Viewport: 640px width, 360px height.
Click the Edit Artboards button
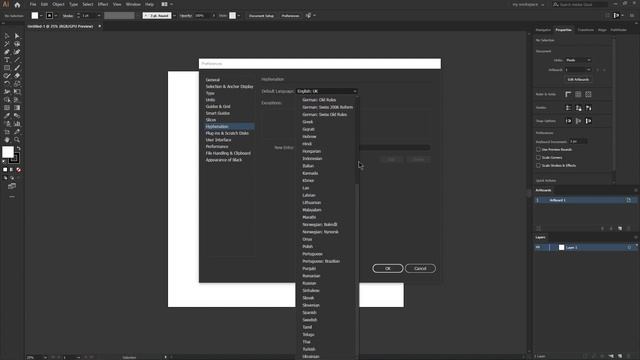click(578, 80)
